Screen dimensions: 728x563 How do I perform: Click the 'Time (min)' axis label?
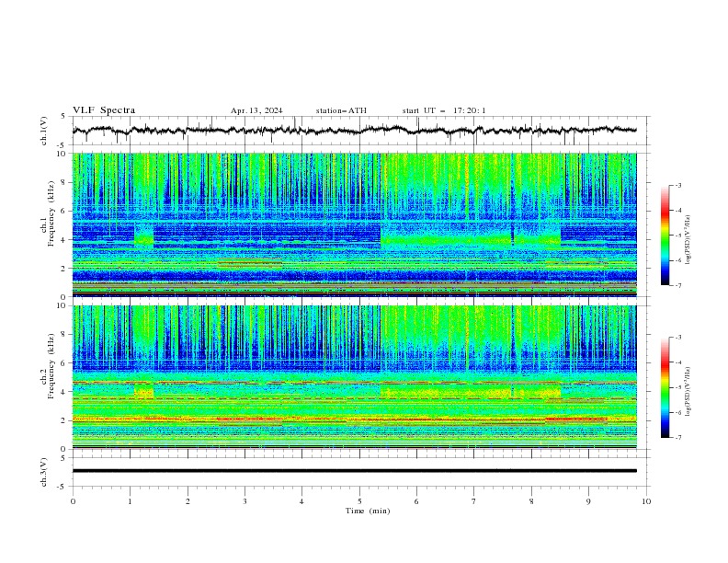368,511
